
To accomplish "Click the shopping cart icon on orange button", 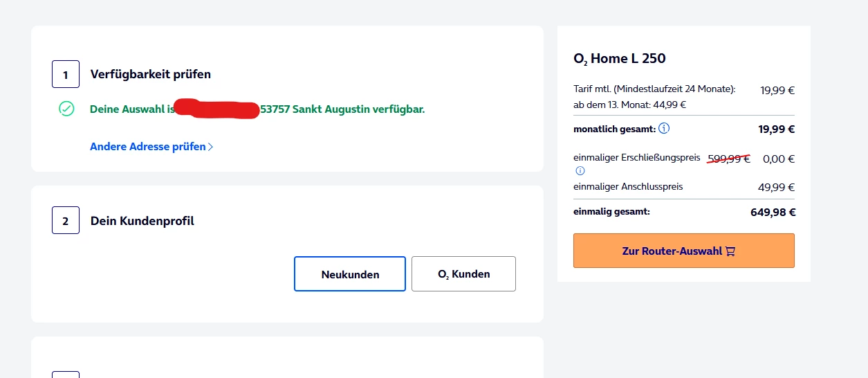I will click(x=730, y=251).
